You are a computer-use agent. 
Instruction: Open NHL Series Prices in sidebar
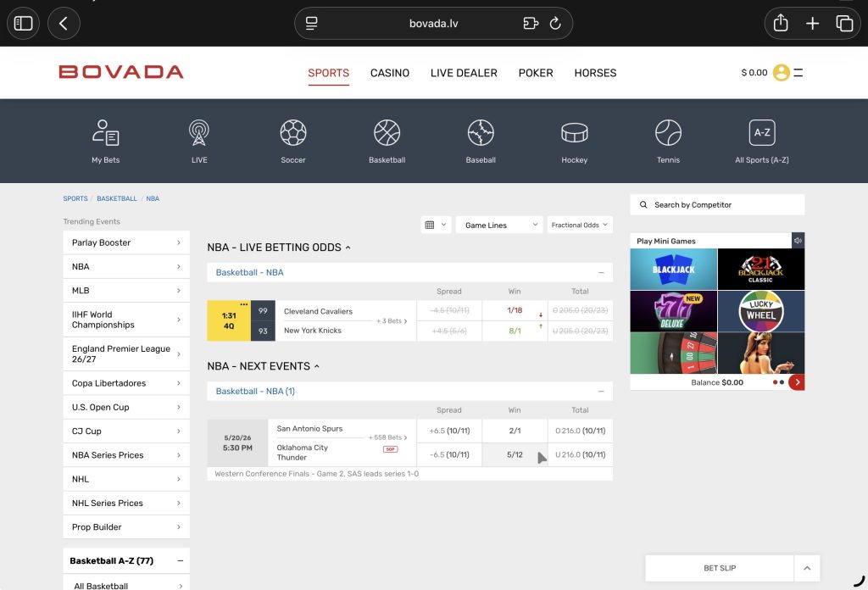(126, 503)
